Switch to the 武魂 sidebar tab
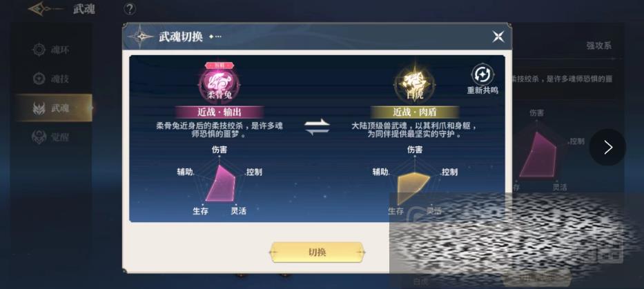Screen dimensions: 644x289 tap(54, 108)
